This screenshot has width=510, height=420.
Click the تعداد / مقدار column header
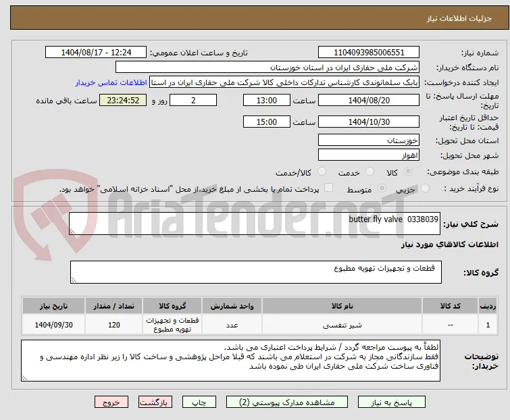click(114, 306)
